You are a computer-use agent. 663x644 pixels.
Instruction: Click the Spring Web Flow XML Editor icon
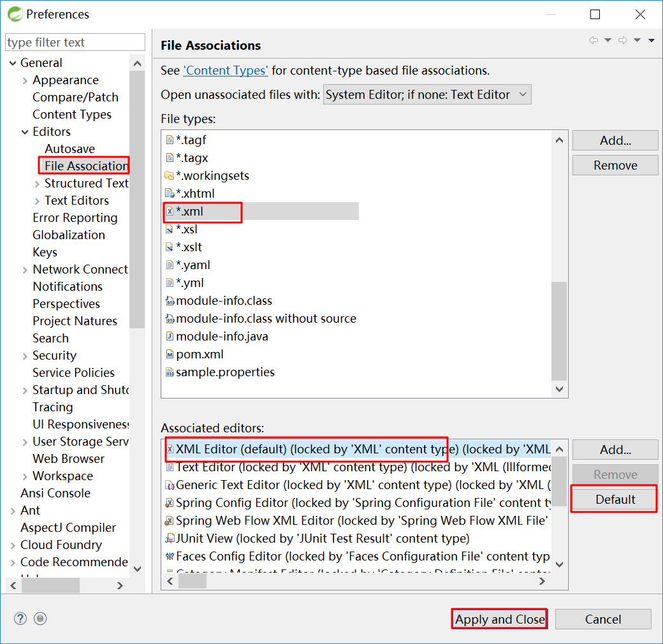pos(170,520)
